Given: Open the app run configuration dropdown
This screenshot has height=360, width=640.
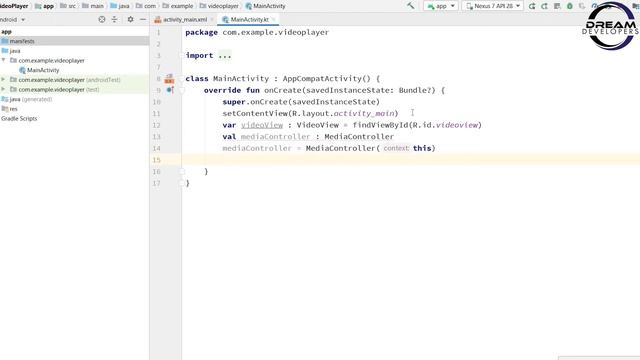Looking at the screenshot, I should pyautogui.click(x=441, y=6).
